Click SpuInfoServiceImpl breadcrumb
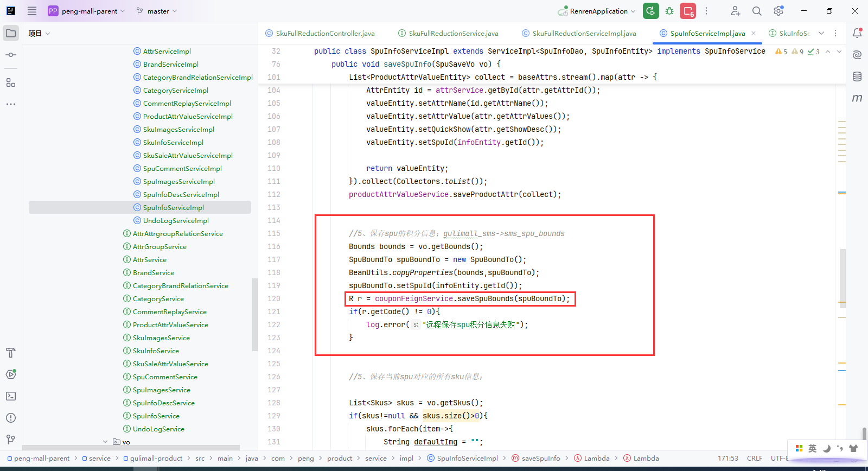Screen dimensions: 868x471 462,458
